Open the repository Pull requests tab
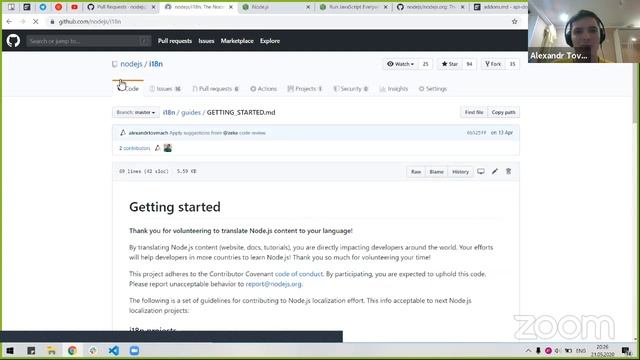640x360 pixels. pyautogui.click(x=216, y=89)
